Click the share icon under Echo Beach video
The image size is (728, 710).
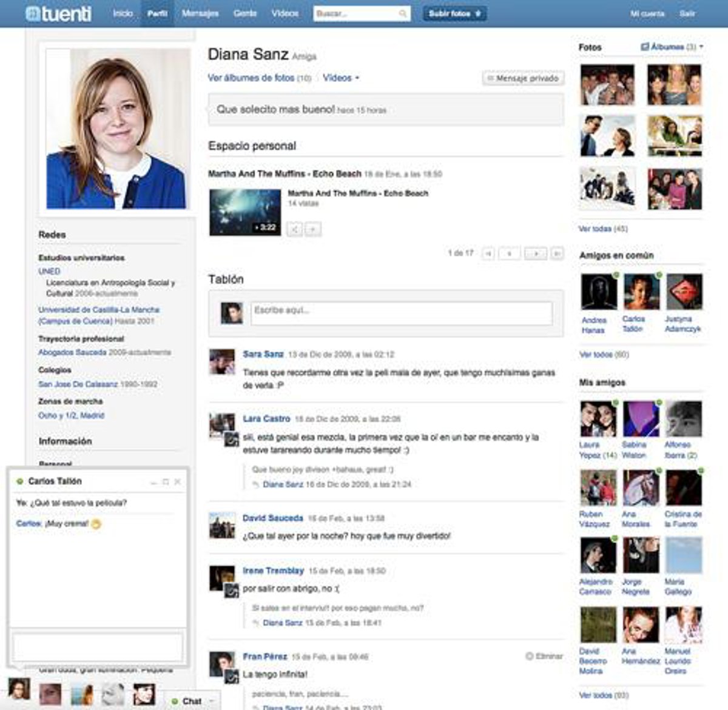[294, 229]
